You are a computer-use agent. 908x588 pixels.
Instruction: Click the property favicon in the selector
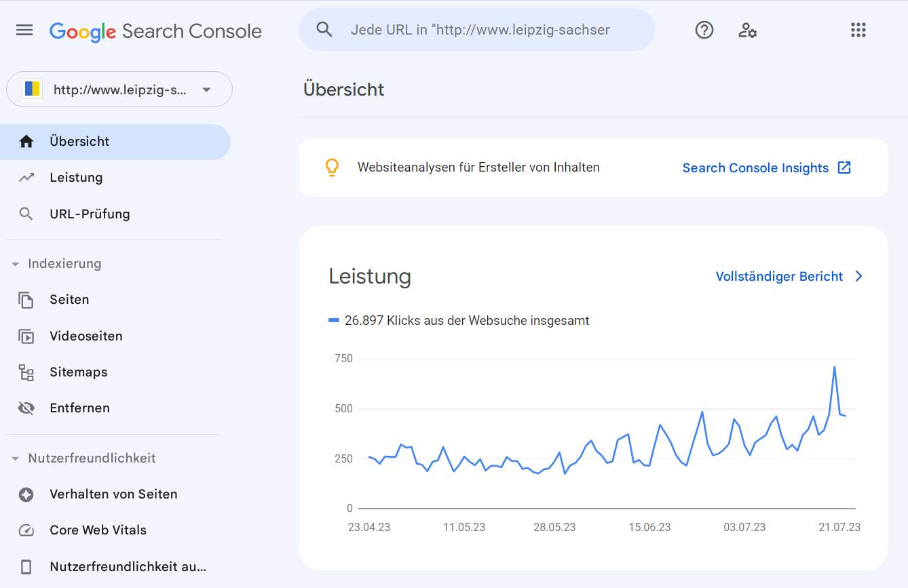pos(32,89)
